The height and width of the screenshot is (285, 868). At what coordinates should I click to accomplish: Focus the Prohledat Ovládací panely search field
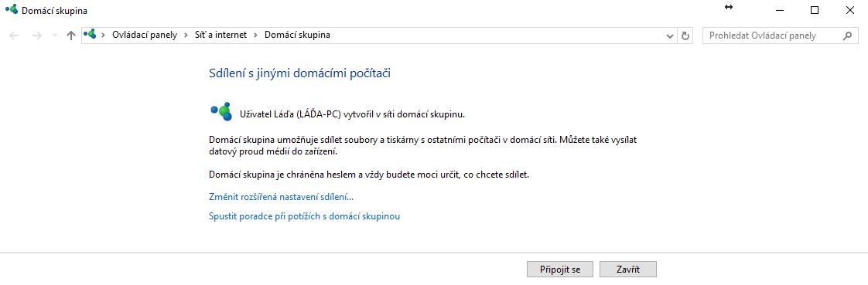pyautogui.click(x=772, y=36)
